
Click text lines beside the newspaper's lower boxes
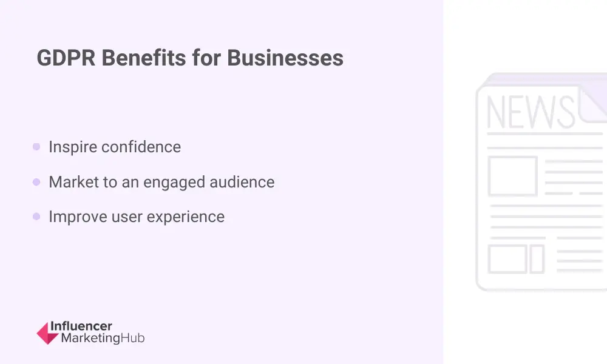(x=578, y=259)
